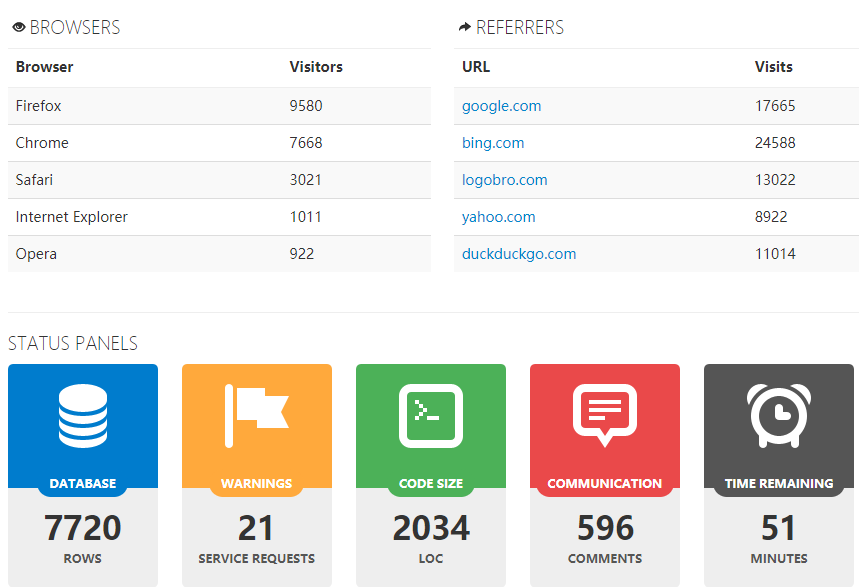Click the 21 service requests count

click(255, 528)
